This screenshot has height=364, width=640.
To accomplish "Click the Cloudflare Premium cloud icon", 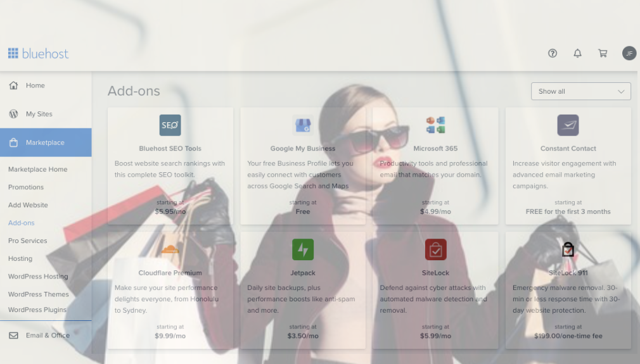I will 170,249.
